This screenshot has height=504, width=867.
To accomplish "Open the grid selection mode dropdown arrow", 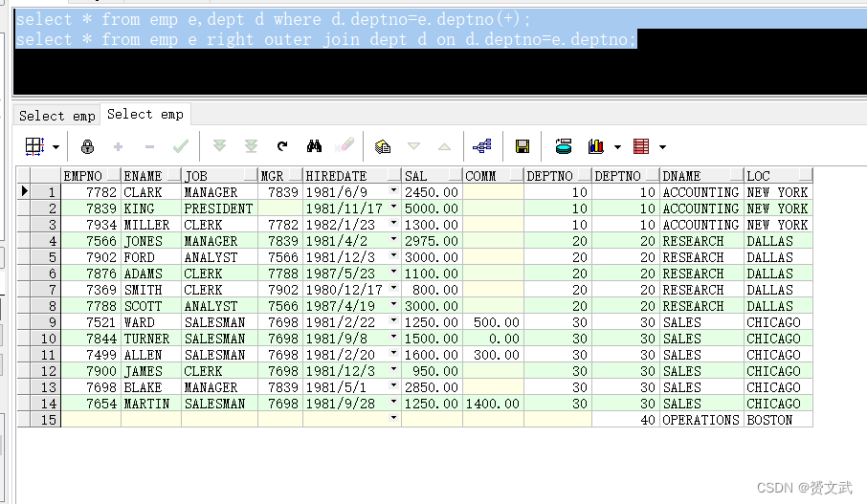I will coord(56,147).
